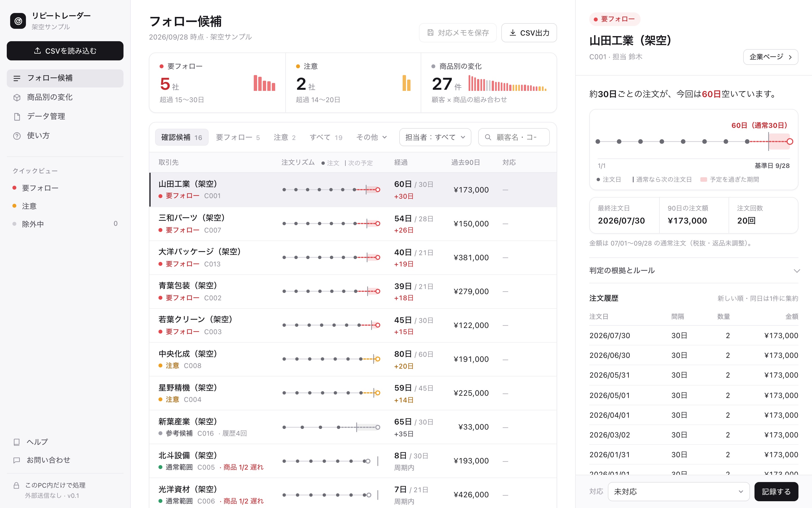Click the 2026/05/31 order history row

(694, 375)
